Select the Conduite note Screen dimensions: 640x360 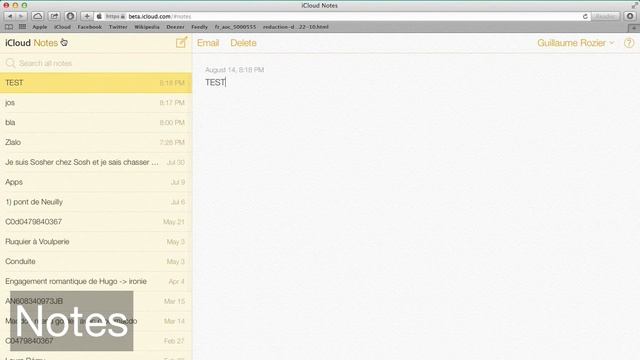96,262
